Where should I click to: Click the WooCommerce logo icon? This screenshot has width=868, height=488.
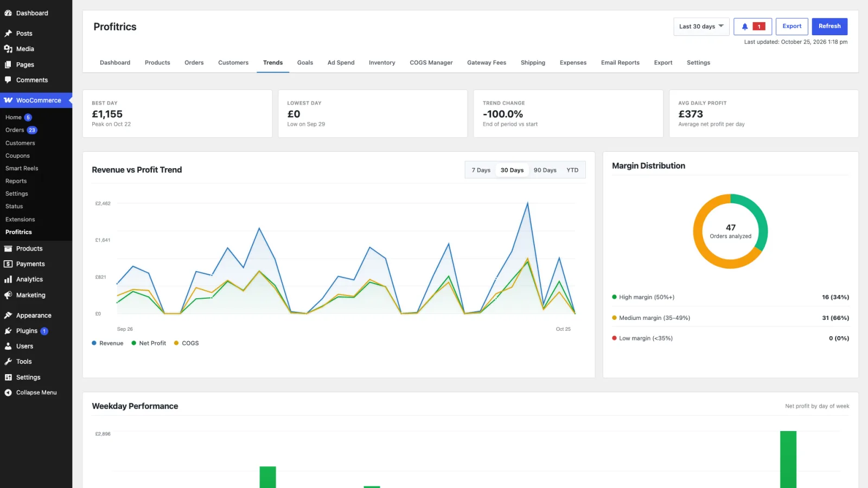point(8,100)
